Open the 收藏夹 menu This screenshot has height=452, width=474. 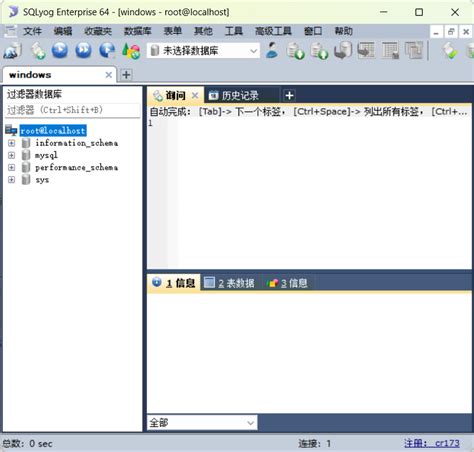click(98, 31)
